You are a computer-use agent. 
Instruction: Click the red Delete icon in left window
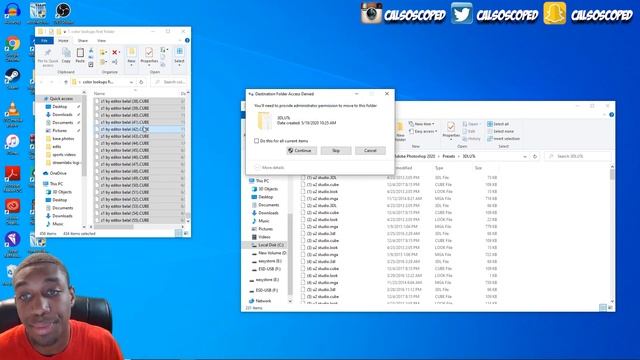click(115, 52)
